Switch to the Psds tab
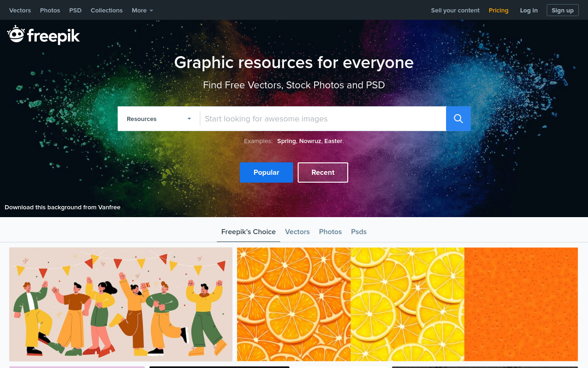This screenshot has width=588, height=368. click(x=359, y=232)
